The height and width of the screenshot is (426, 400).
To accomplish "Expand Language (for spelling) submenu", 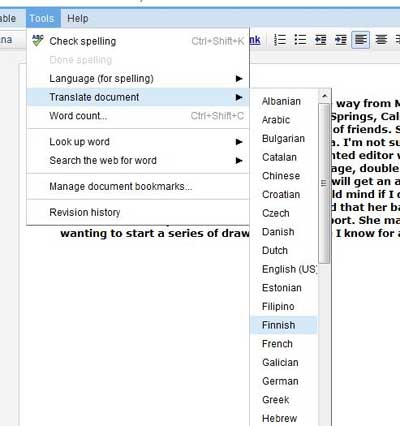I will 138,79.
